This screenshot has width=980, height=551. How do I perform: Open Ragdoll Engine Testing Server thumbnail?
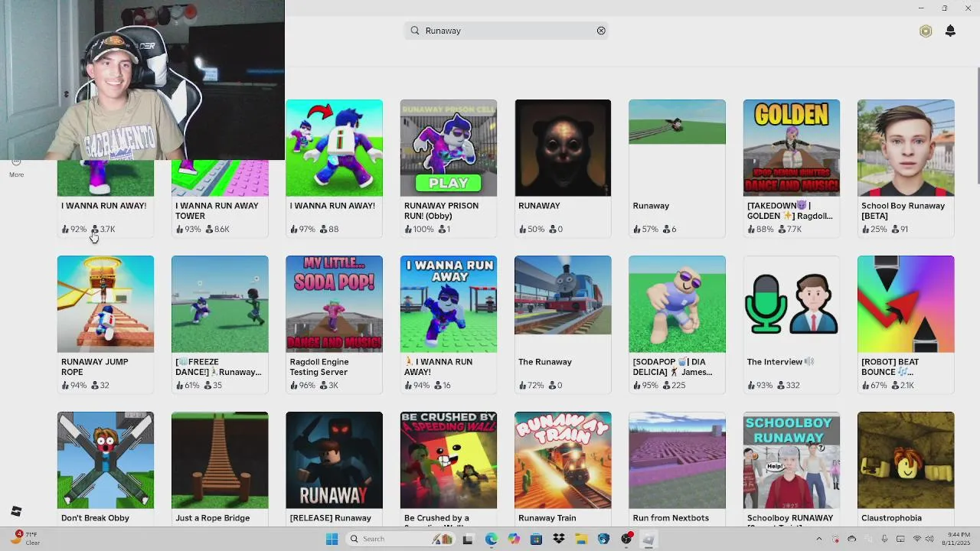334,304
